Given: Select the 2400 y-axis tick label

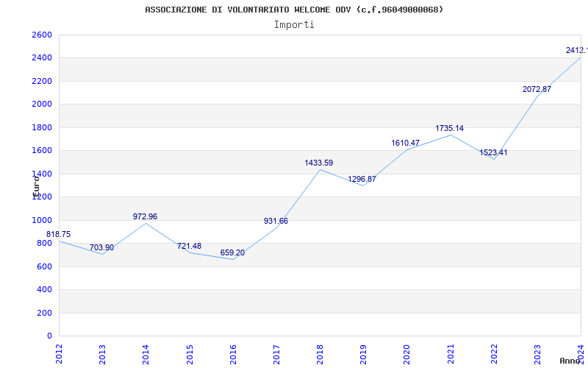Looking at the screenshot, I should [x=42, y=58].
